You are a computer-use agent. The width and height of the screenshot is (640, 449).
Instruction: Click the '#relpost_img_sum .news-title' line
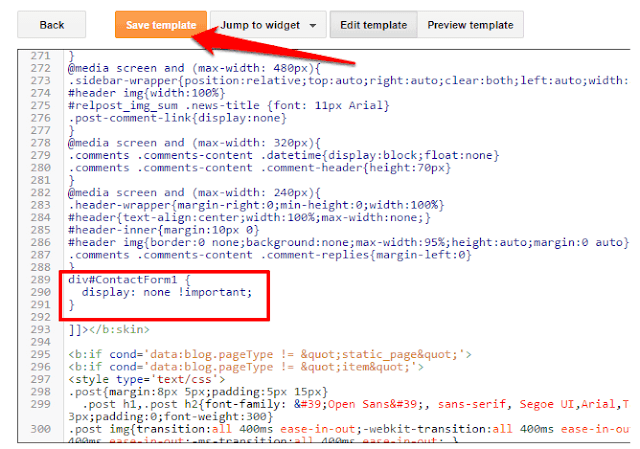(229, 105)
